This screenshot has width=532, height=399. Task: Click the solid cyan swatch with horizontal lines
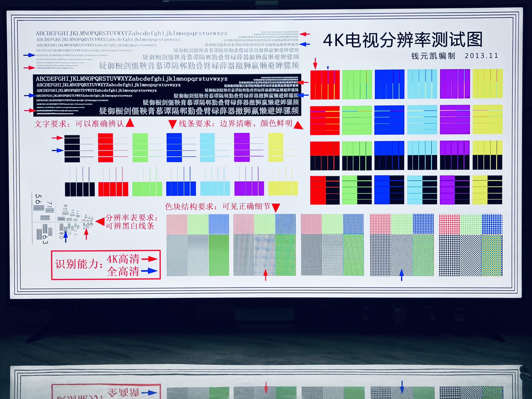(x=422, y=120)
